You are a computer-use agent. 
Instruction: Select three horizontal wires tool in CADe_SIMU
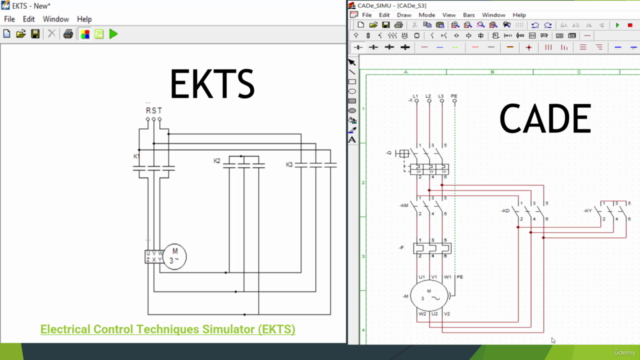(x=583, y=47)
